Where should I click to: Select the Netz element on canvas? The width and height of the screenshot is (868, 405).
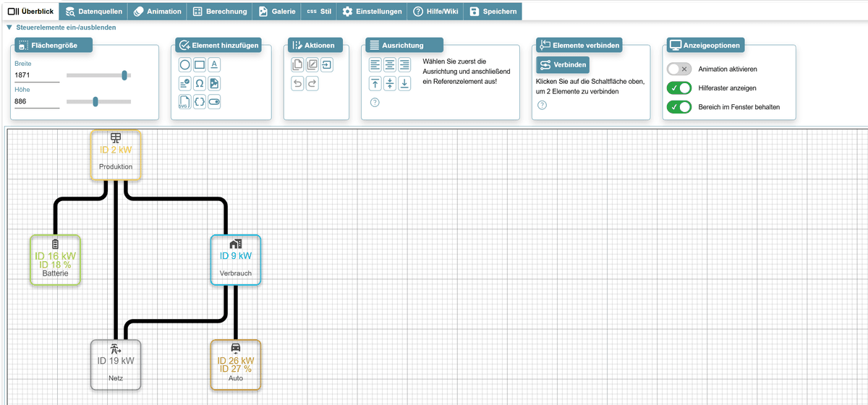116,365
